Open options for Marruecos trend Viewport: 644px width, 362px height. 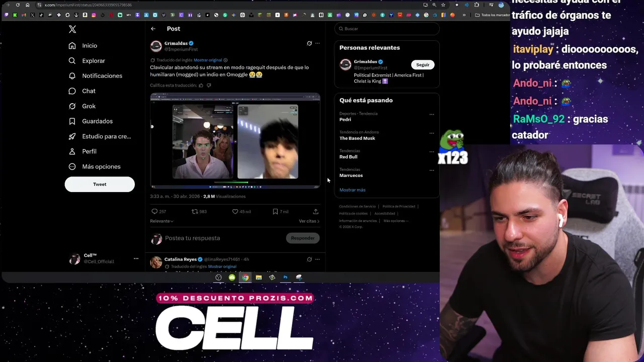(432, 170)
